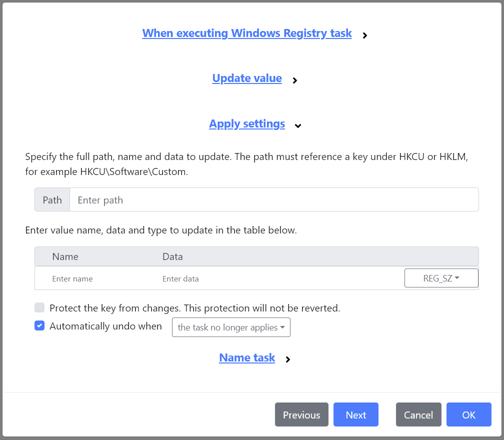Open the Name task section
Screen dimensions: 504x440
pos(247,357)
